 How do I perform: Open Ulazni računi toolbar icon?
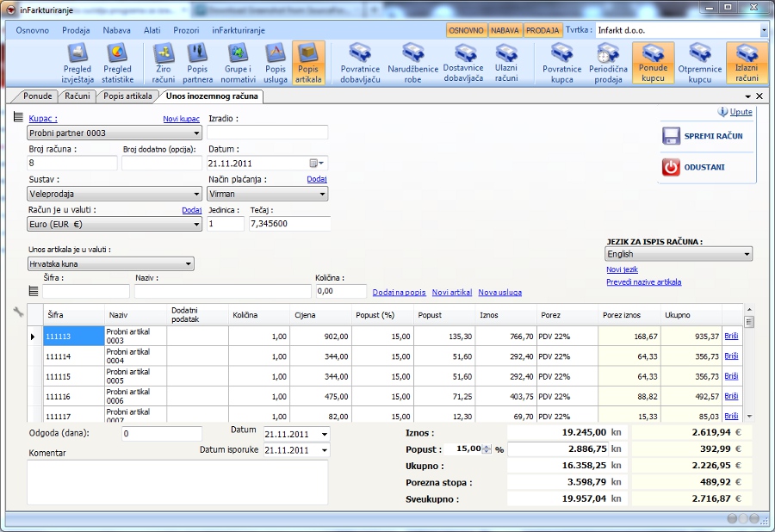click(x=506, y=63)
